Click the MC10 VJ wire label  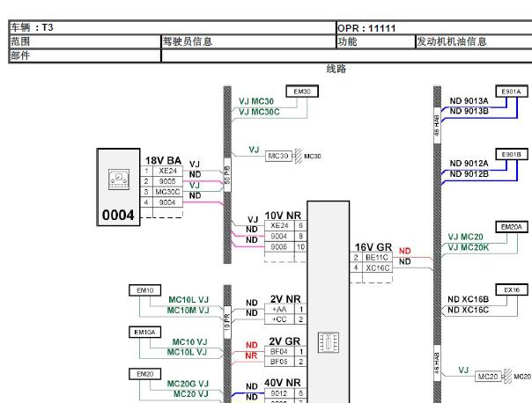coord(189,341)
